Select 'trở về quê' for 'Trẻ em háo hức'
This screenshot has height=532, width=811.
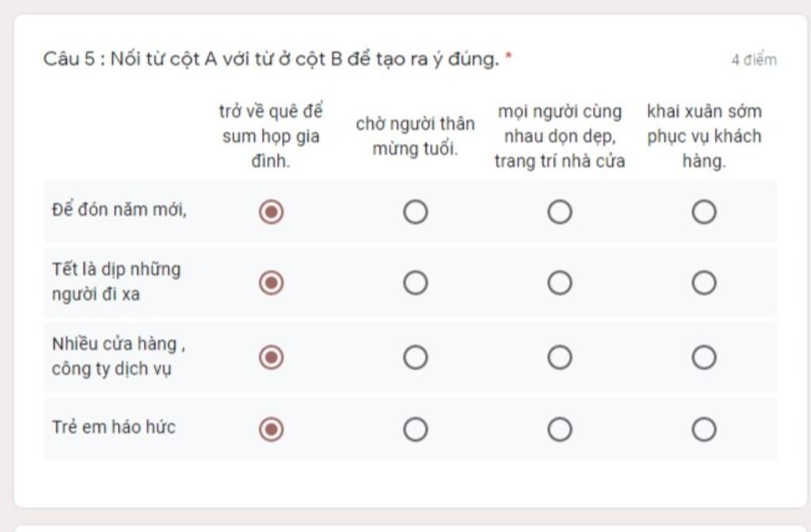tap(271, 429)
